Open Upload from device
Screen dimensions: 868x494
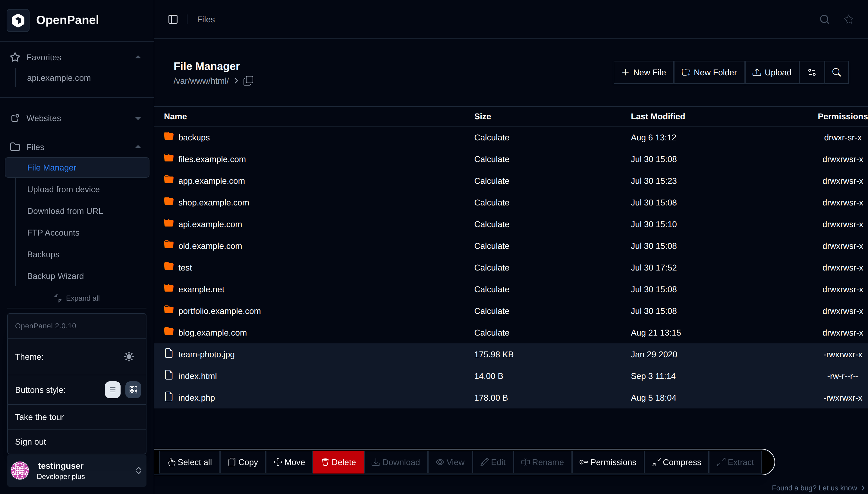(x=64, y=189)
